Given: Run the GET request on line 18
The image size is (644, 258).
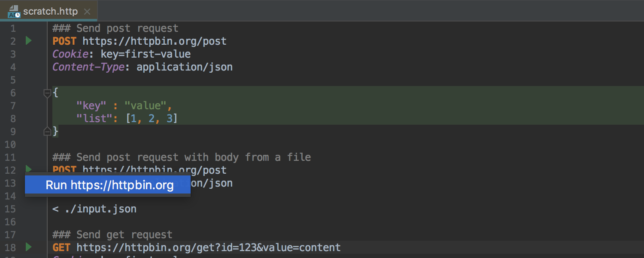Looking at the screenshot, I should 28,247.
